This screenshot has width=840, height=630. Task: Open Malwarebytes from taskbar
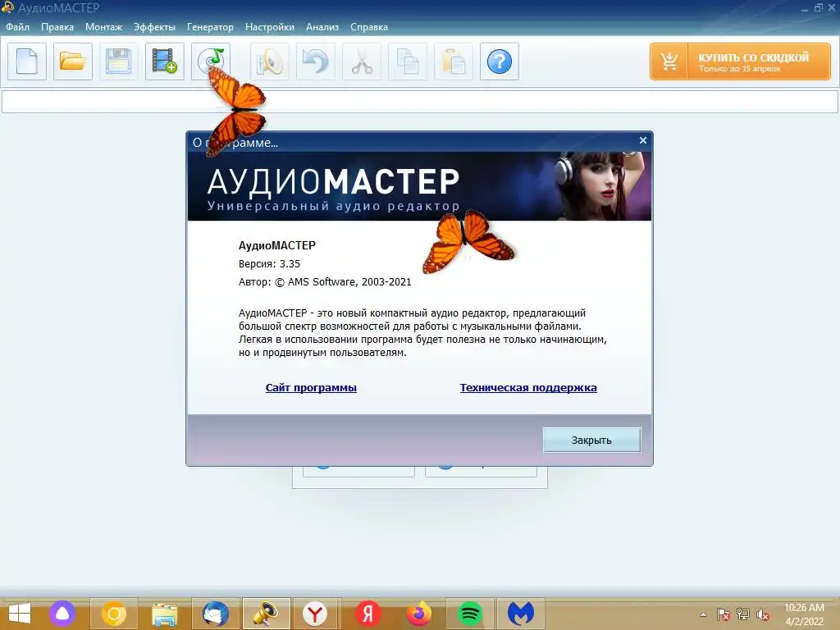pos(521,614)
